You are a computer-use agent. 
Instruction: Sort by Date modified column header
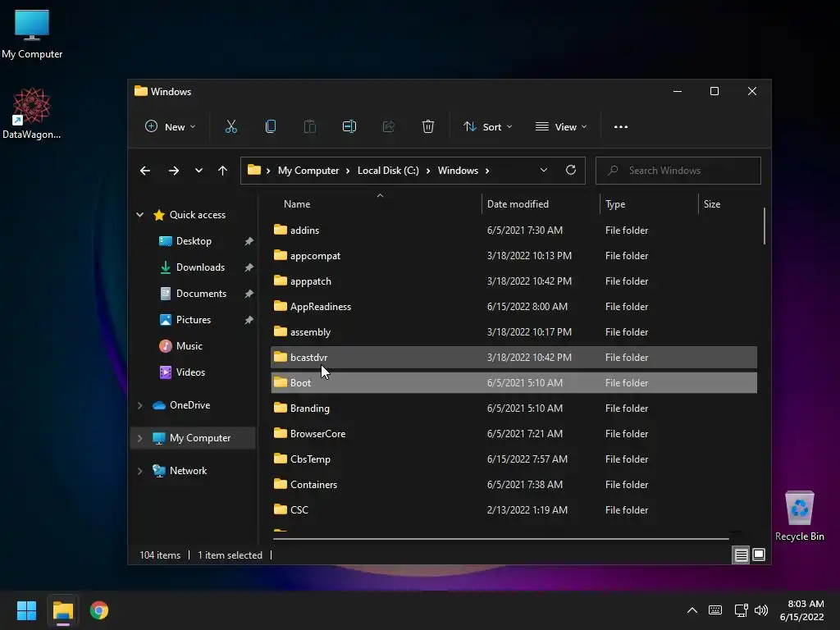pyautogui.click(x=518, y=204)
